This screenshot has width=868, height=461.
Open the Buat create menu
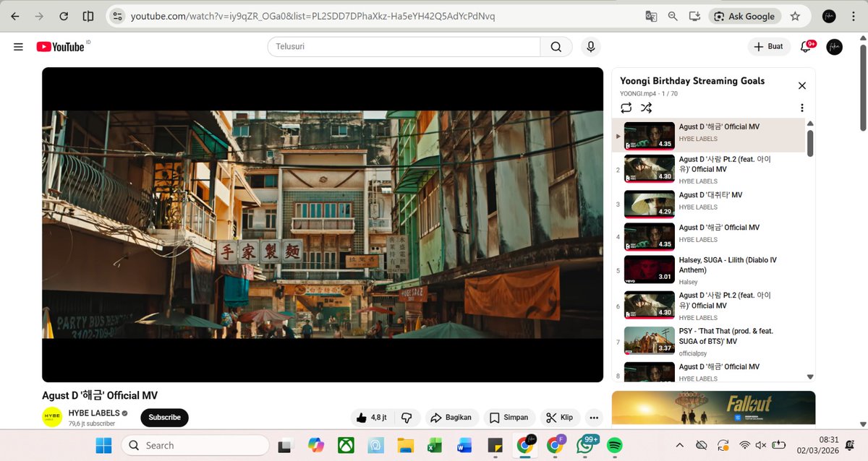(769, 47)
